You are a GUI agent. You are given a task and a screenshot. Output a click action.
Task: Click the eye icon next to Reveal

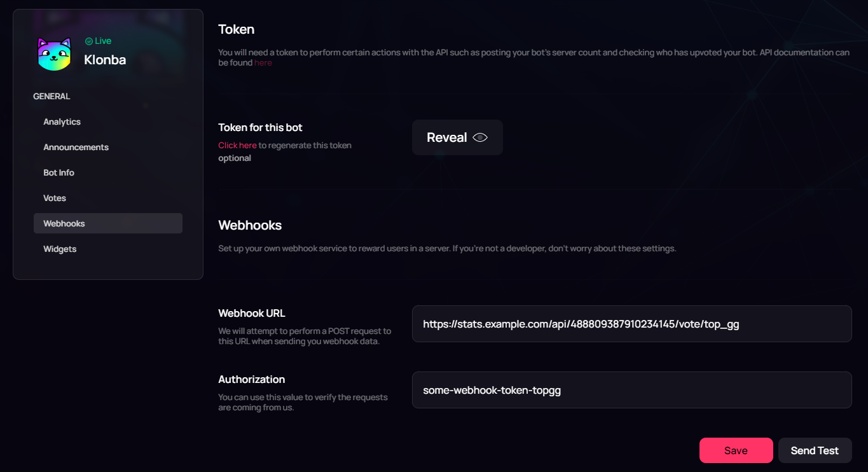click(480, 137)
